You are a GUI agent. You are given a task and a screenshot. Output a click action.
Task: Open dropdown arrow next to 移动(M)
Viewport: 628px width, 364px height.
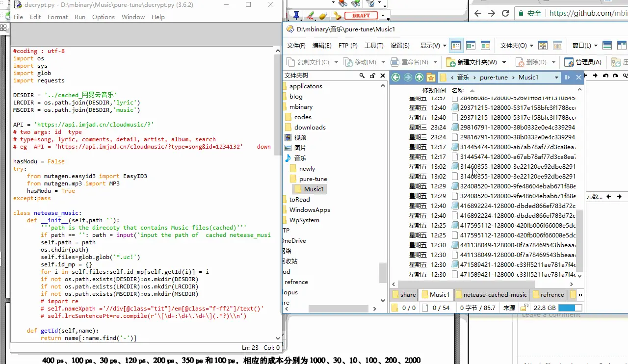coord(383,62)
